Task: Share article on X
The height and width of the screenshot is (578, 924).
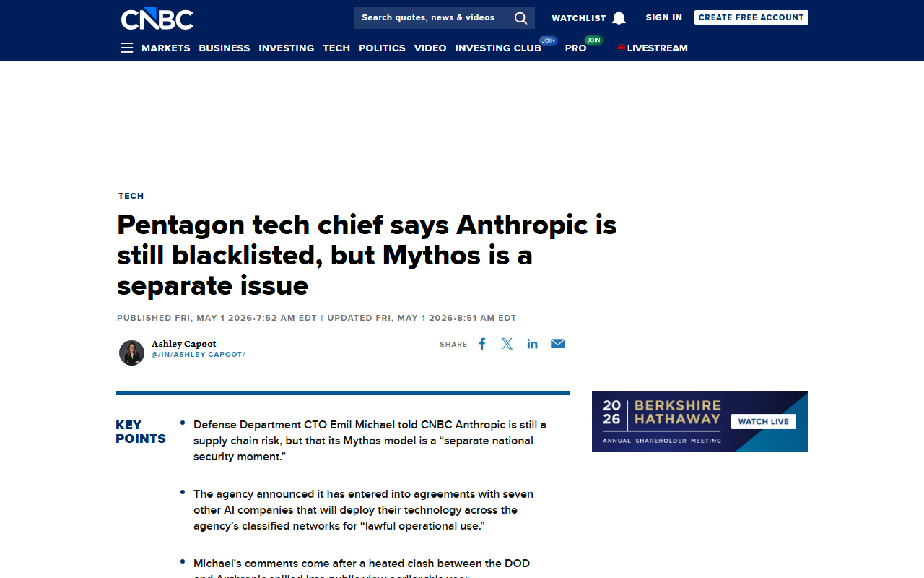Action: coord(507,344)
